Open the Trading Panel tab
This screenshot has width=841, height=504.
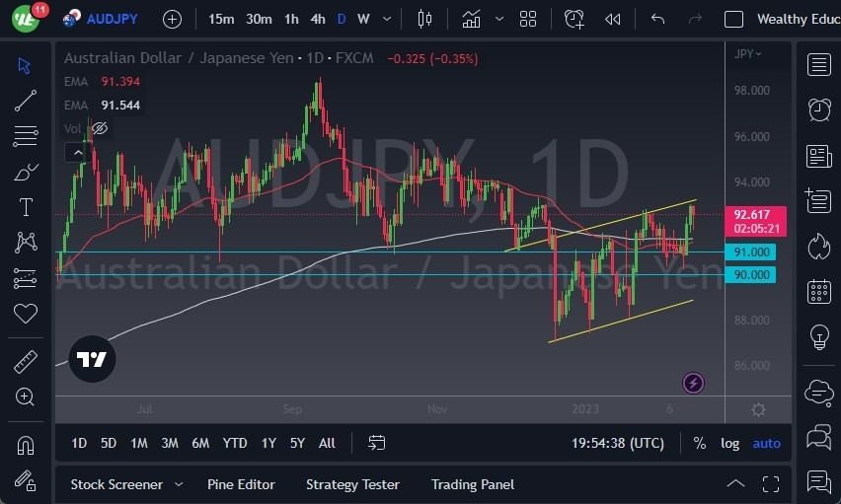coord(473,484)
